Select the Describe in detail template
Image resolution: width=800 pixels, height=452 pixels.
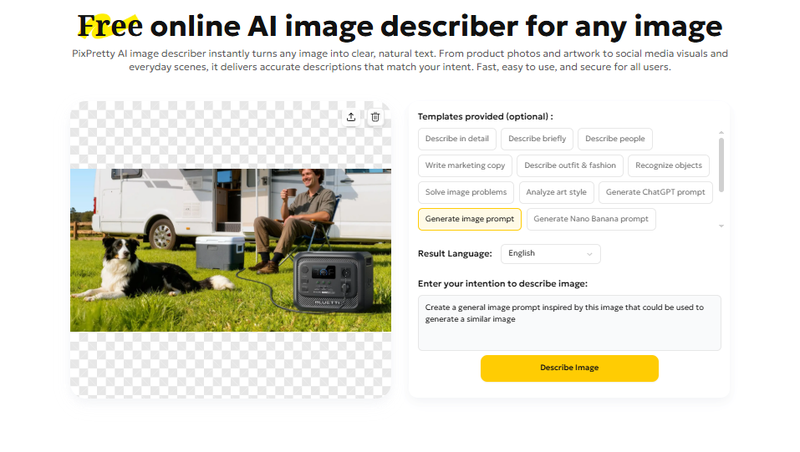[x=457, y=139]
